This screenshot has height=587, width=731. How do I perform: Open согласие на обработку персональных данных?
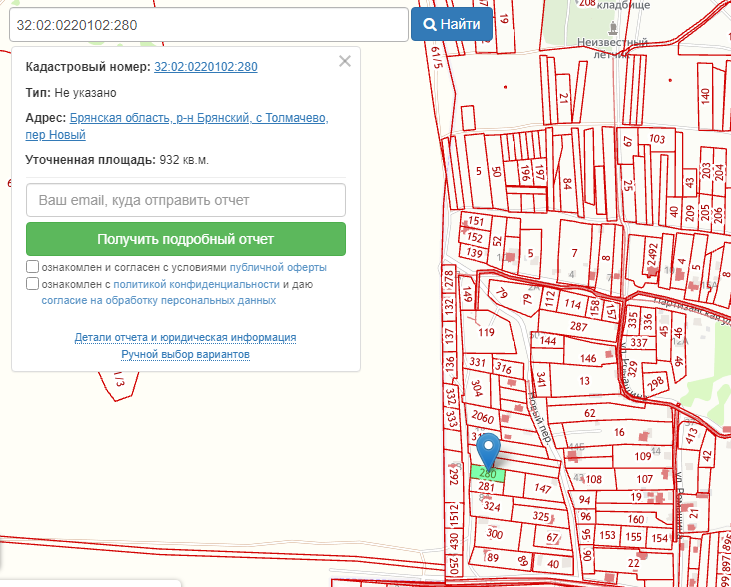pyautogui.click(x=158, y=300)
